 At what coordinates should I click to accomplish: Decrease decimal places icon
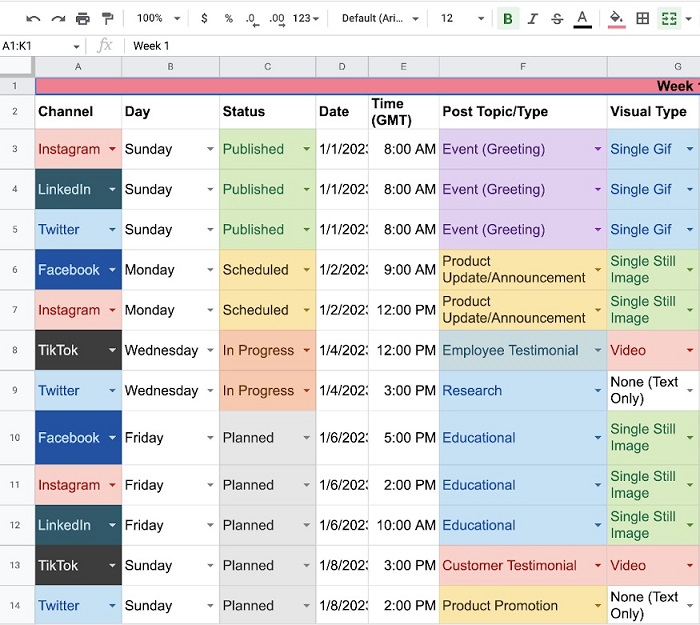252,19
